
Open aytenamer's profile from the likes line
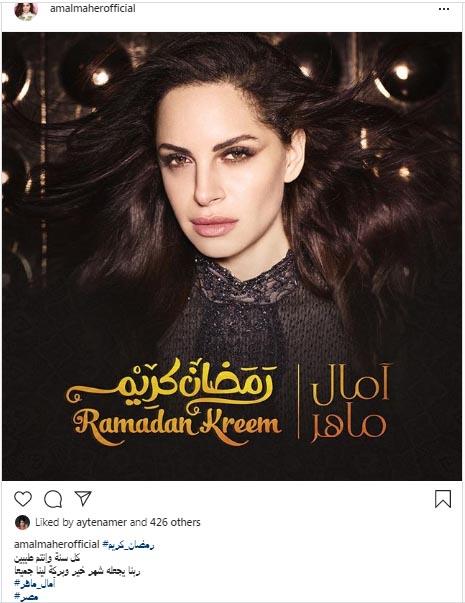coord(101,522)
